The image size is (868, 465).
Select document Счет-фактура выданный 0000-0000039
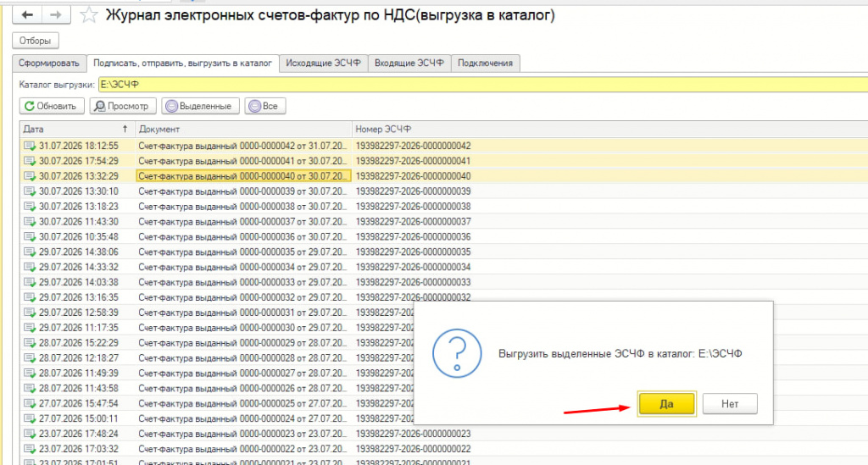243,191
